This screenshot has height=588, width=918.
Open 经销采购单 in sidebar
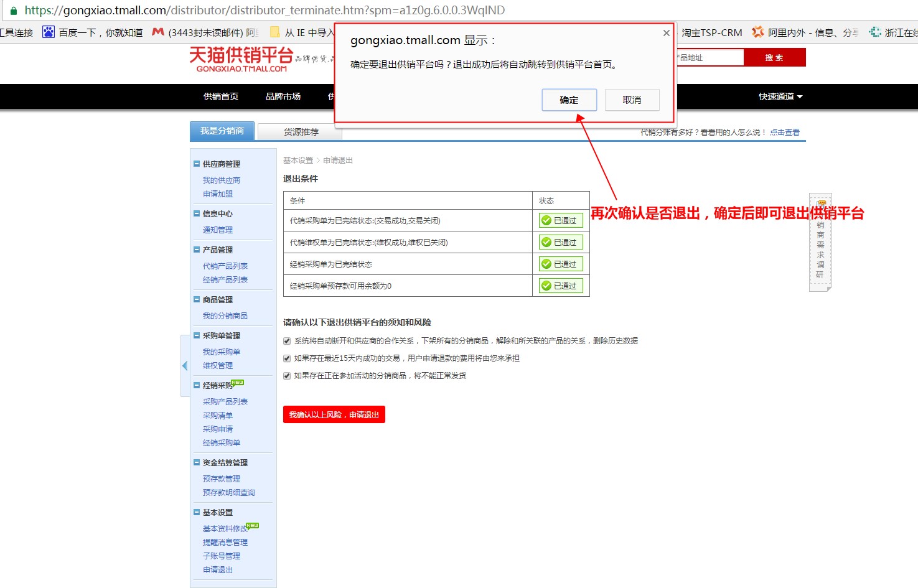(221, 442)
